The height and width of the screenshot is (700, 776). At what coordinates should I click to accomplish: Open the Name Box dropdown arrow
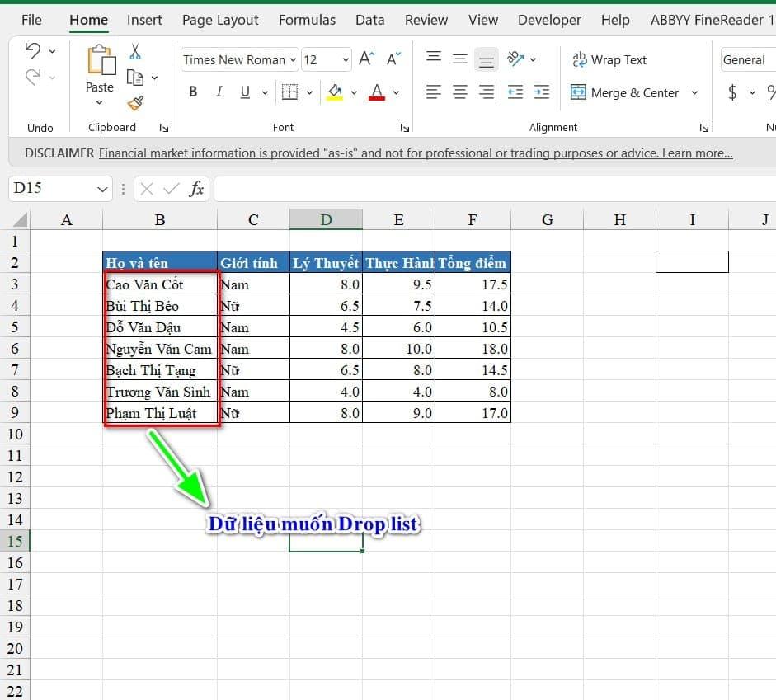pos(102,189)
